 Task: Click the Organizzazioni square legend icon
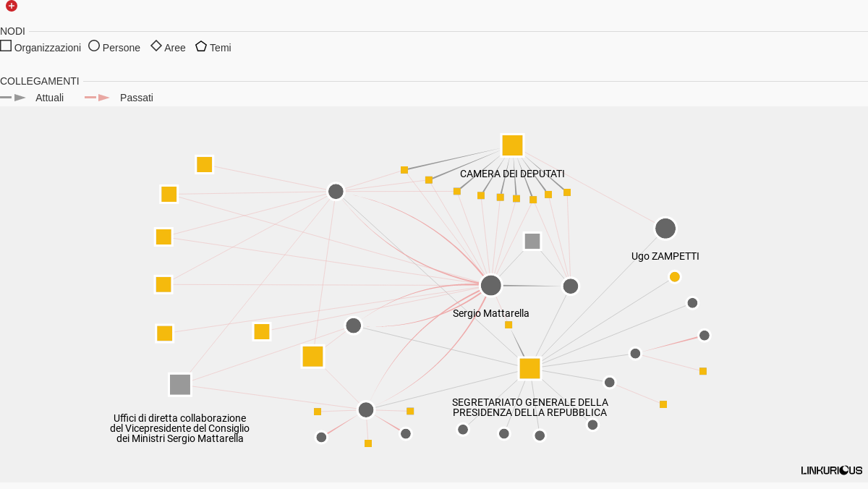pyautogui.click(x=6, y=46)
